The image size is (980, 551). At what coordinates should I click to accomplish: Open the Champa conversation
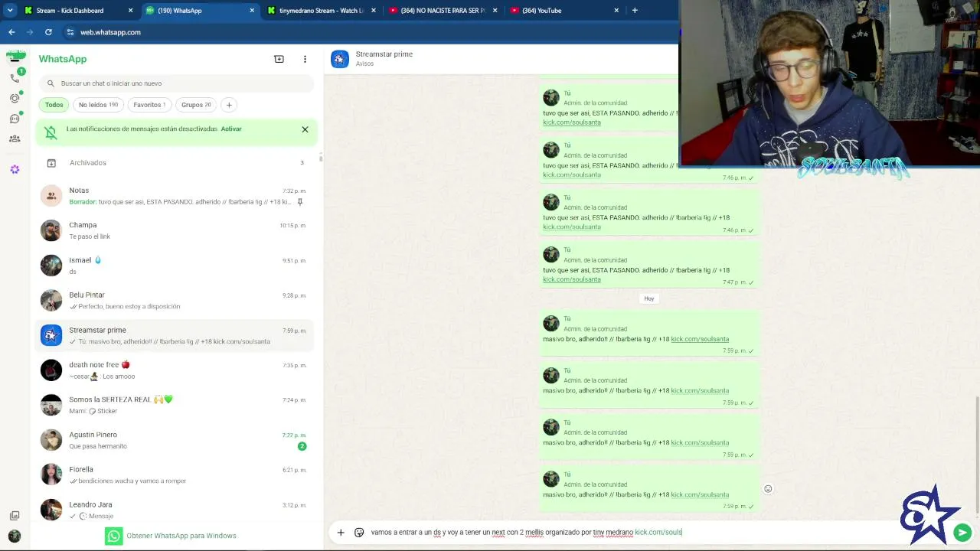(175, 230)
